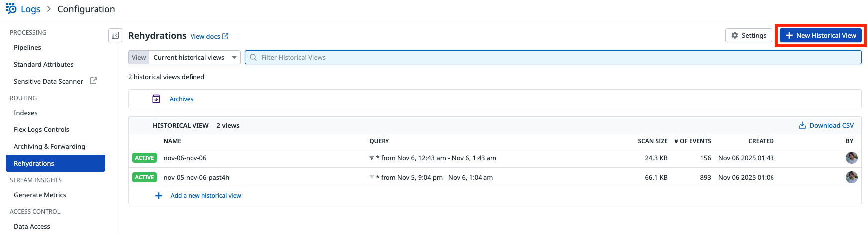The width and height of the screenshot is (868, 235).
Task: Open the View docs link
Action: 209,36
